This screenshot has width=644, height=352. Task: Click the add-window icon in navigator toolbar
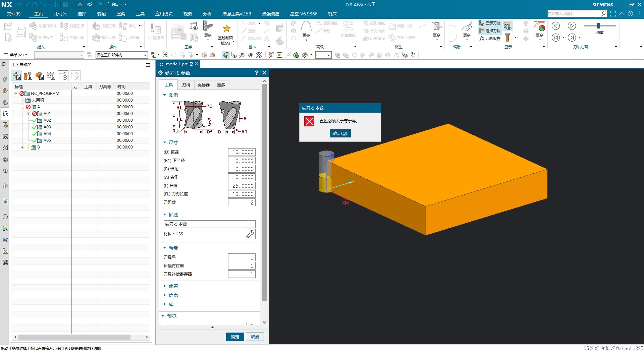(x=63, y=76)
